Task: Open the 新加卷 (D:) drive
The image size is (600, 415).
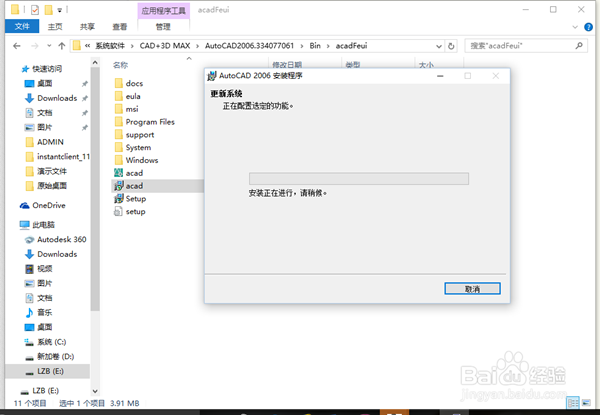Action: click(x=49, y=356)
